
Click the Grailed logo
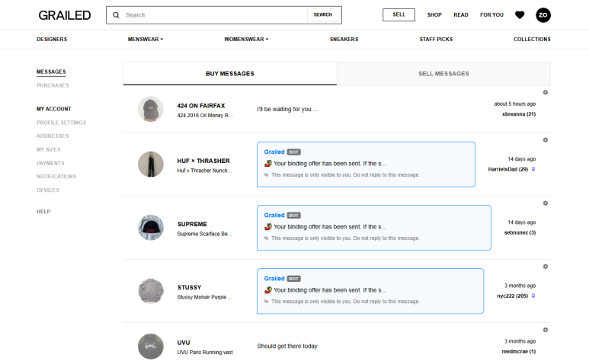(x=65, y=15)
